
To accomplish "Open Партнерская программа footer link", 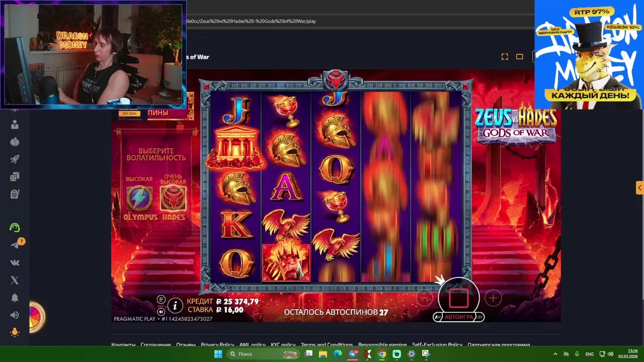I will tap(499, 345).
